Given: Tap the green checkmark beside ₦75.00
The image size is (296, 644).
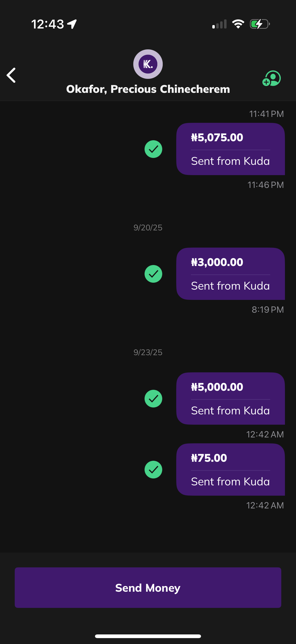Looking at the screenshot, I should (x=153, y=470).
